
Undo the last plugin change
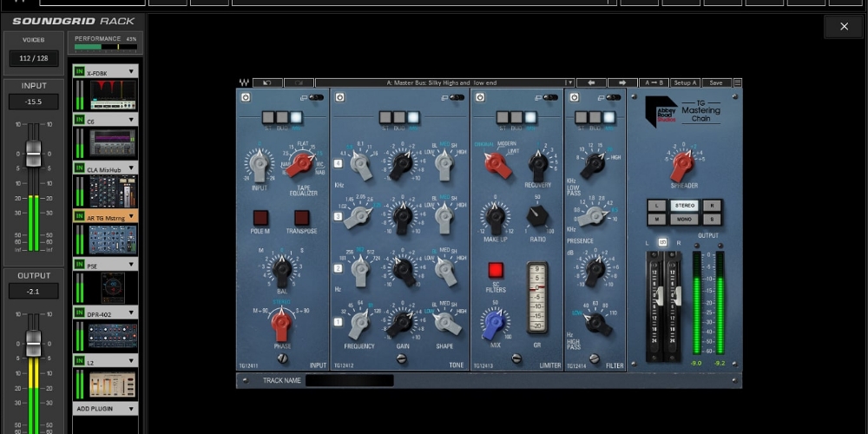click(x=267, y=83)
